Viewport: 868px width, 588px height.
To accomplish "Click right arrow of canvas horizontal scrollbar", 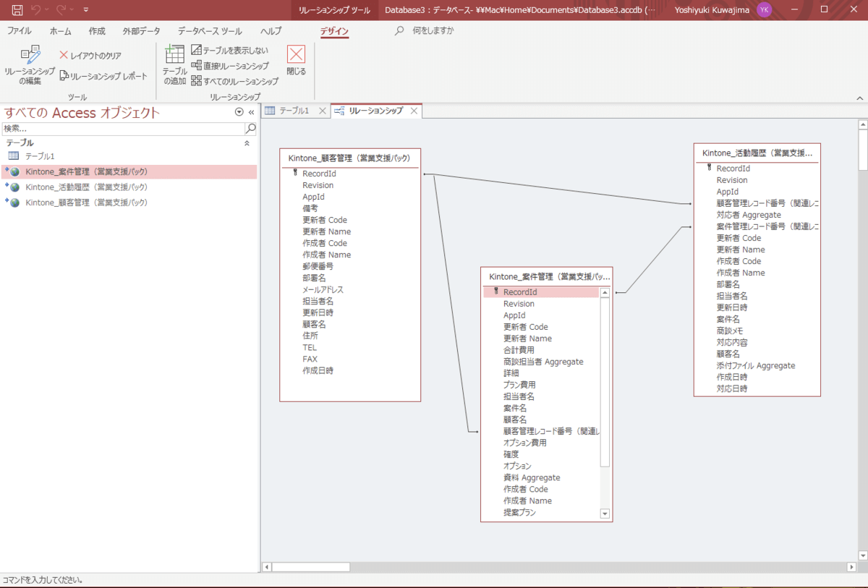I will click(x=850, y=567).
